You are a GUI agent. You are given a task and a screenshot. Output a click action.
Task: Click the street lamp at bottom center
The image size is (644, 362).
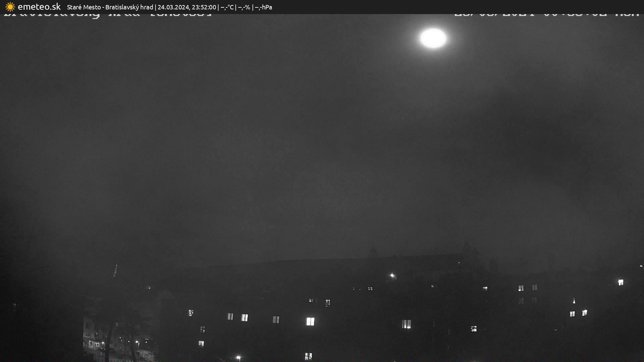click(x=238, y=357)
